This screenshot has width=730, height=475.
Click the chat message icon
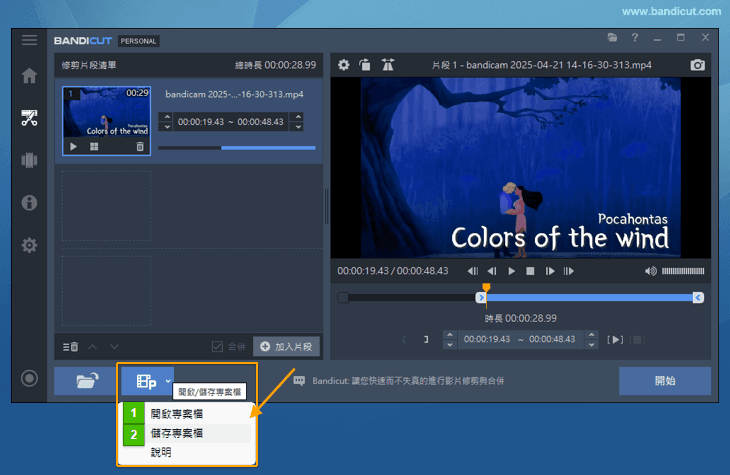coord(299,381)
